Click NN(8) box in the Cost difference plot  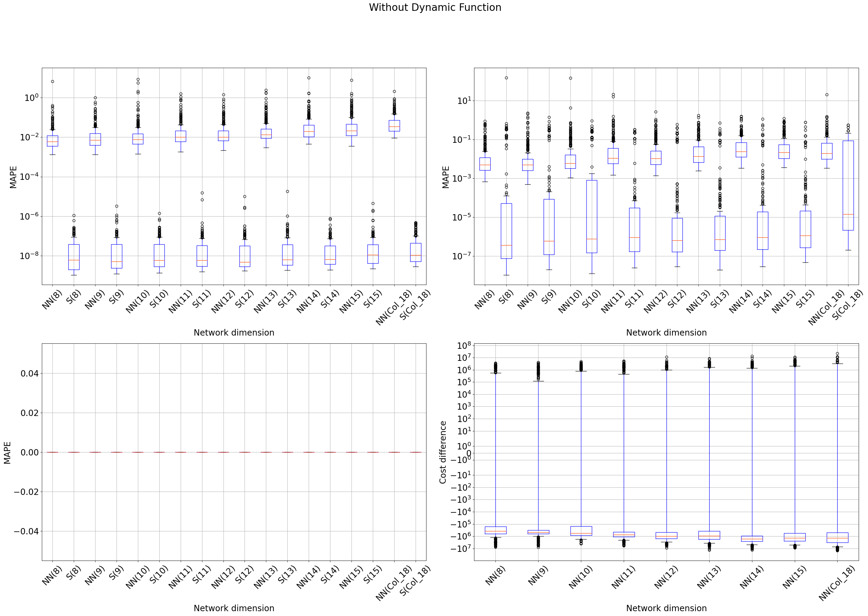click(495, 530)
